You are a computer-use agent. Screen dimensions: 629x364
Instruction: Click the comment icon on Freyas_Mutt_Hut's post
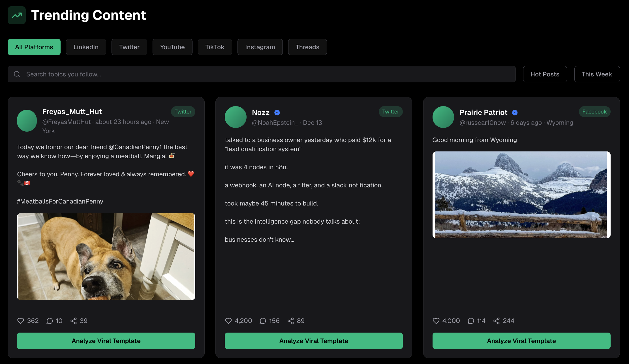(50, 321)
